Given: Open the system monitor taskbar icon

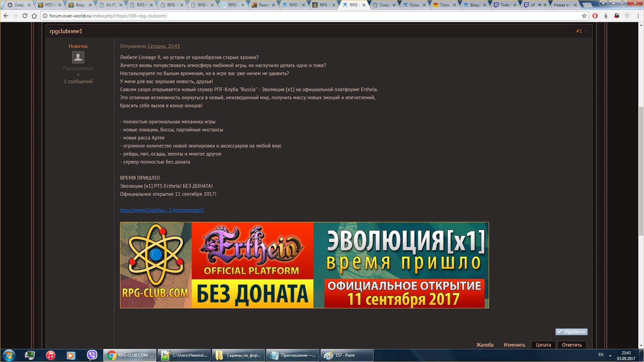Looking at the screenshot, I should (30, 355).
